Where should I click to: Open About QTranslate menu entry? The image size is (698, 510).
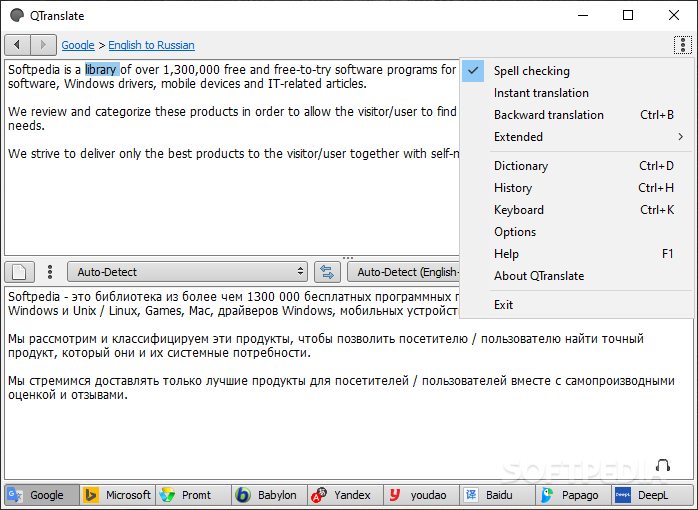577,275
